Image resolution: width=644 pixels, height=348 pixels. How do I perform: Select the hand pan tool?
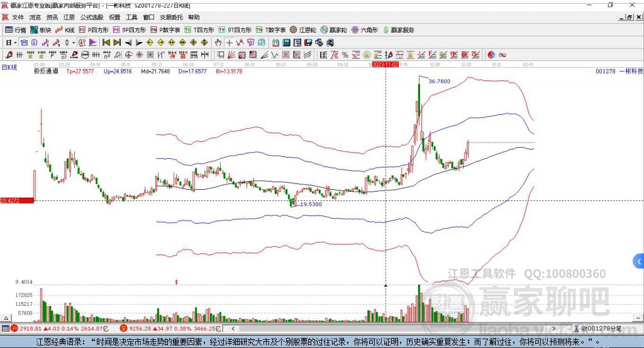(218, 43)
